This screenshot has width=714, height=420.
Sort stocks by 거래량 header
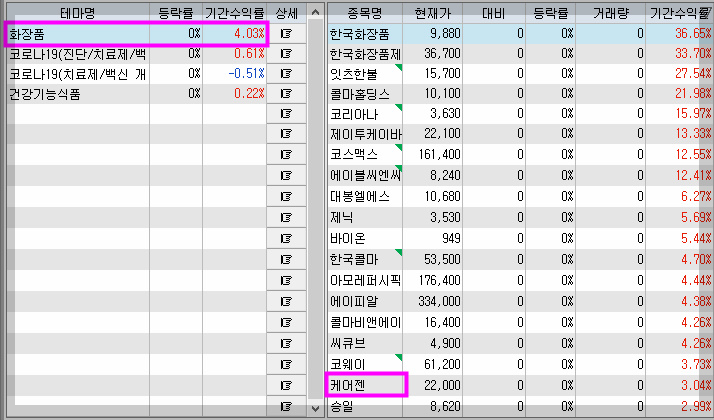click(x=611, y=13)
